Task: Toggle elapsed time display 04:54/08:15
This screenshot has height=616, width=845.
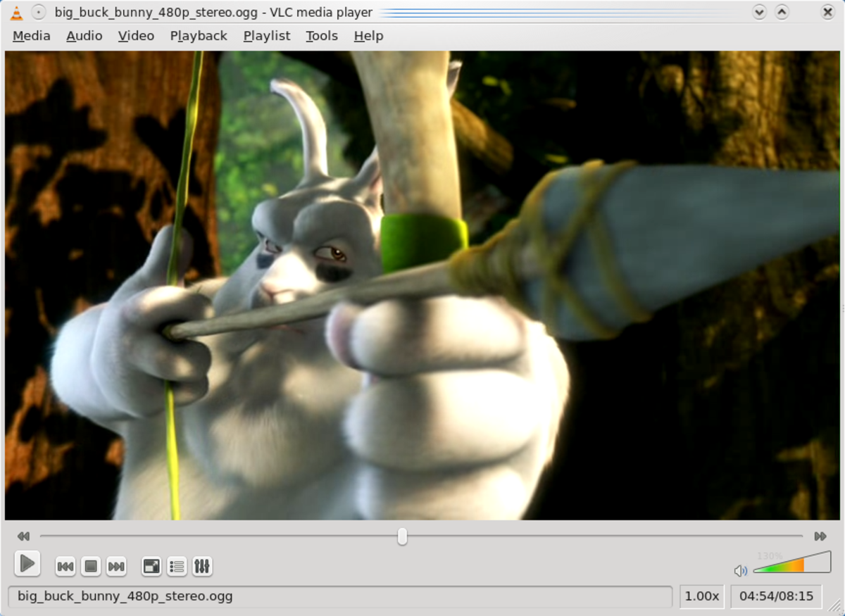Action: pos(776,596)
